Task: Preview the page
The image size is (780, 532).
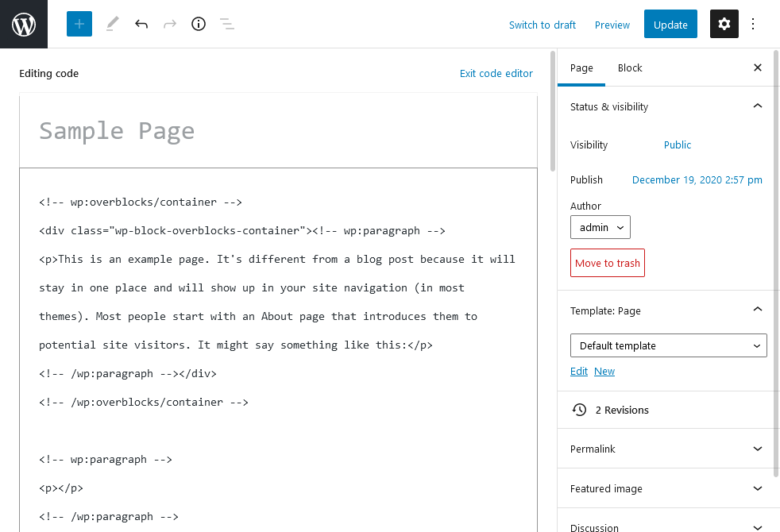Action: pos(612,25)
